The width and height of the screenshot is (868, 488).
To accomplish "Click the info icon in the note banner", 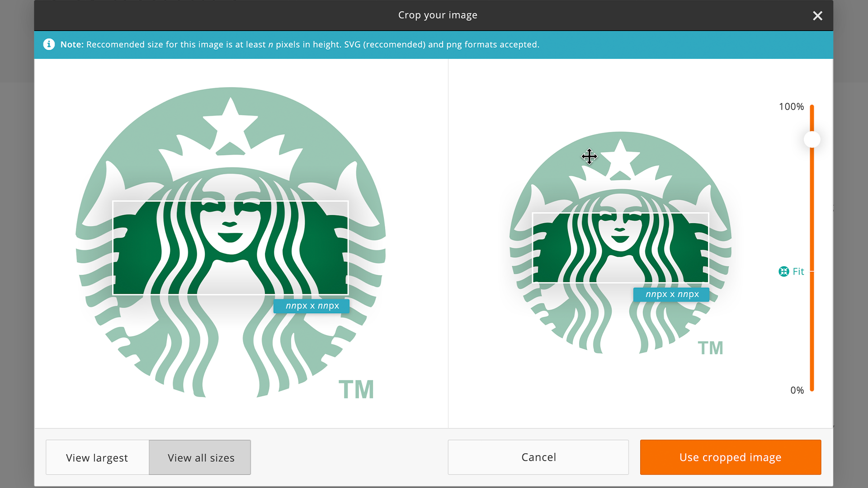I will (49, 44).
